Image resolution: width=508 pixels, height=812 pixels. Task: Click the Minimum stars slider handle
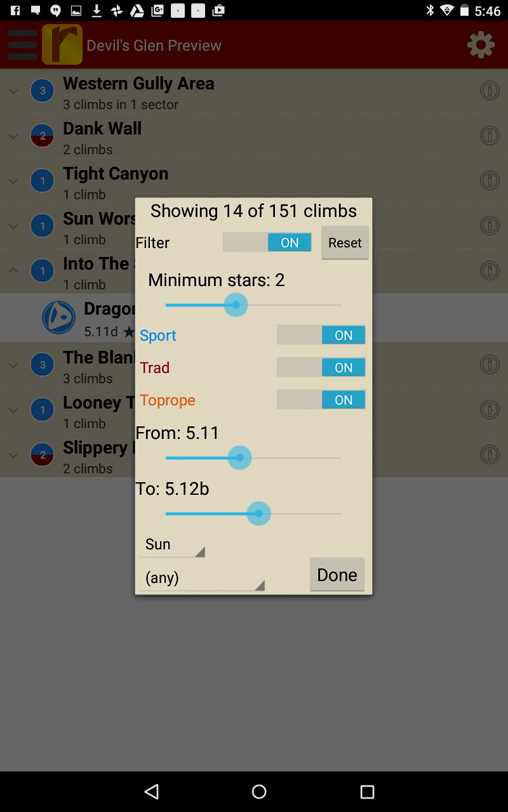236,305
